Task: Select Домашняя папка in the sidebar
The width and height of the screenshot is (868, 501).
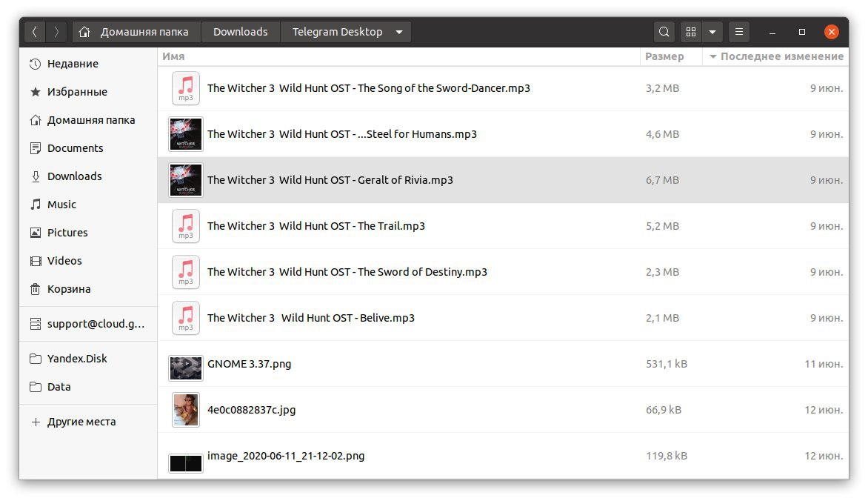Action: 89,120
